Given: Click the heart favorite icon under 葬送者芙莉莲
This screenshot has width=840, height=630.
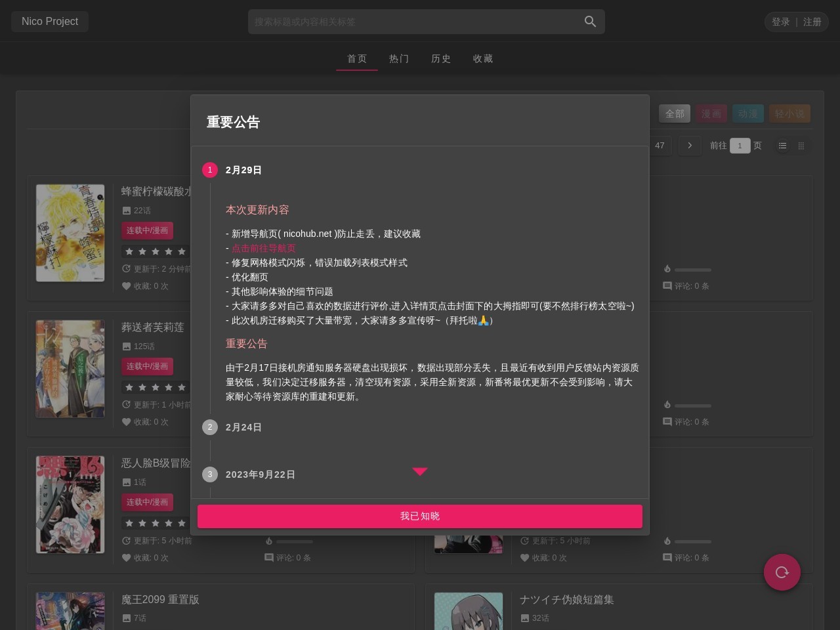Looking at the screenshot, I should [x=126, y=422].
